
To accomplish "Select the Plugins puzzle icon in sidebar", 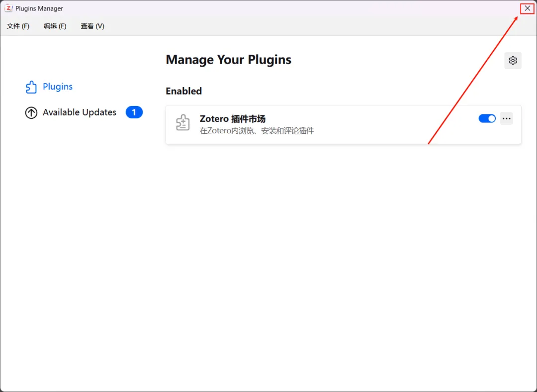I will tap(31, 87).
